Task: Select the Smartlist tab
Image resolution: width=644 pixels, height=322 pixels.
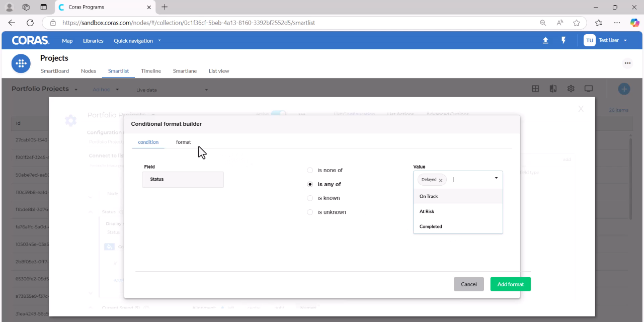Action: (118, 71)
